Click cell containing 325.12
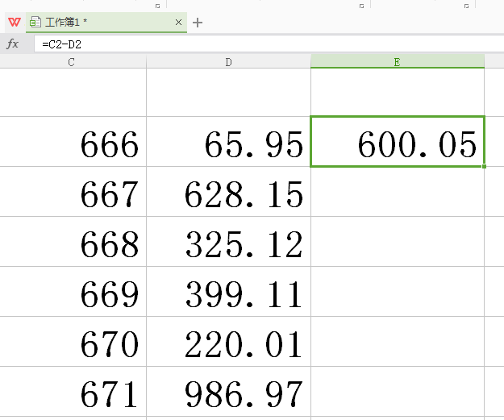This screenshot has height=420, width=504. pos(228,242)
